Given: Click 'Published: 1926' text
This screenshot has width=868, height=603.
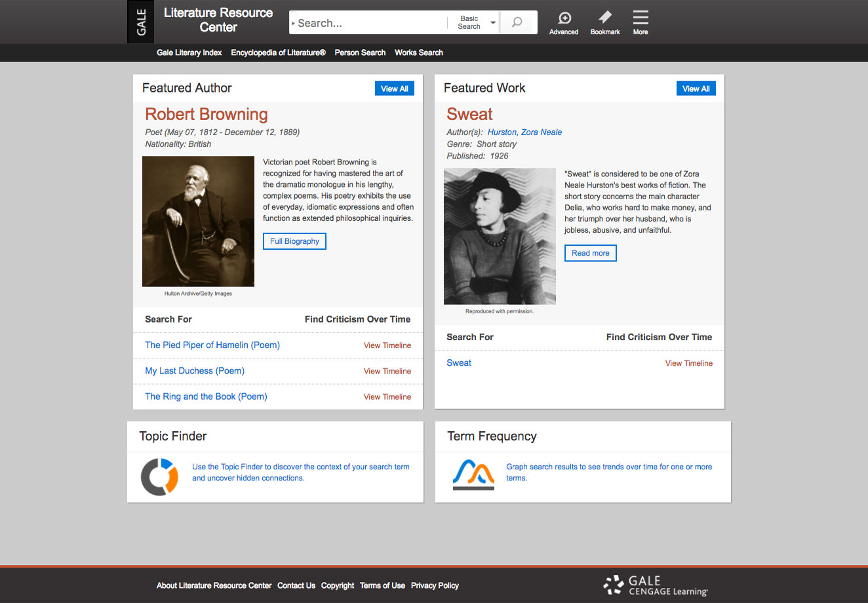Looking at the screenshot, I should click(477, 156).
